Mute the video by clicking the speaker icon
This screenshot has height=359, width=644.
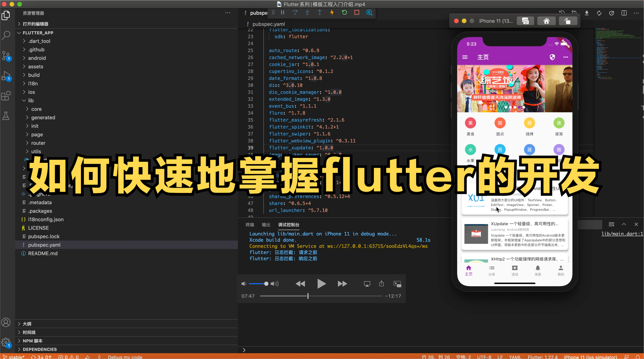pyautogui.click(x=244, y=284)
